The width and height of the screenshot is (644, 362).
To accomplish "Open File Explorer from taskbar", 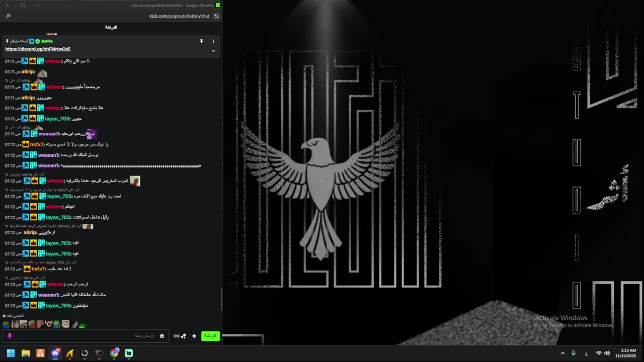I will pos(26,353).
